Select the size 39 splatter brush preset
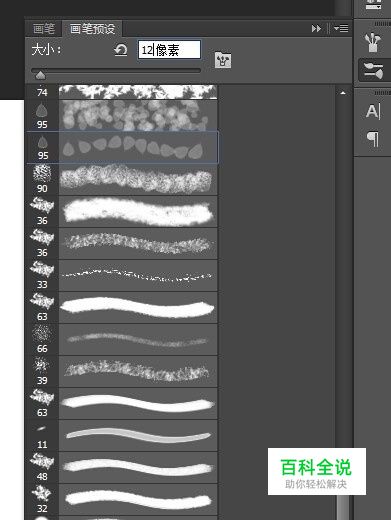Screen dimensions: 391x520 122,371
